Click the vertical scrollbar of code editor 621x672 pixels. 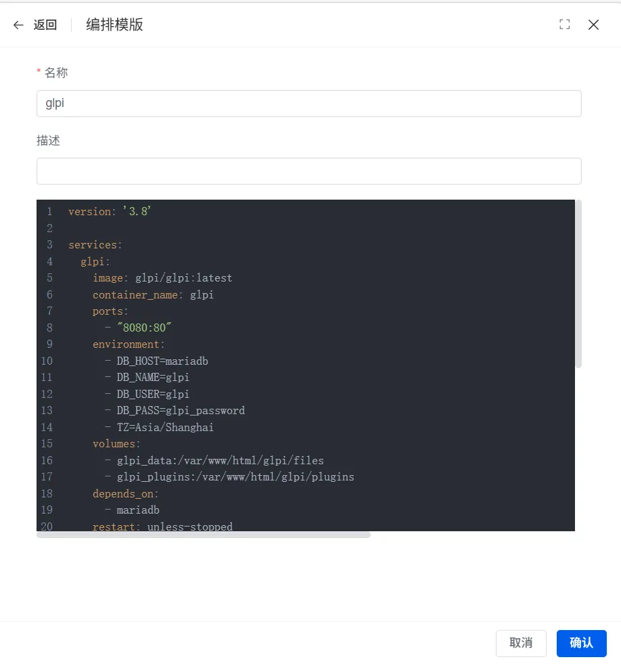click(x=578, y=284)
